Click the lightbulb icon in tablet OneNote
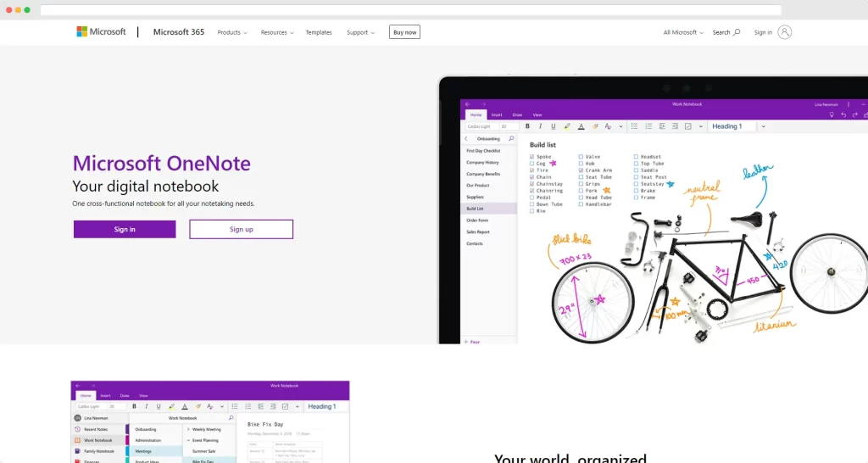Viewport: 868px width, 463px height. (x=831, y=114)
